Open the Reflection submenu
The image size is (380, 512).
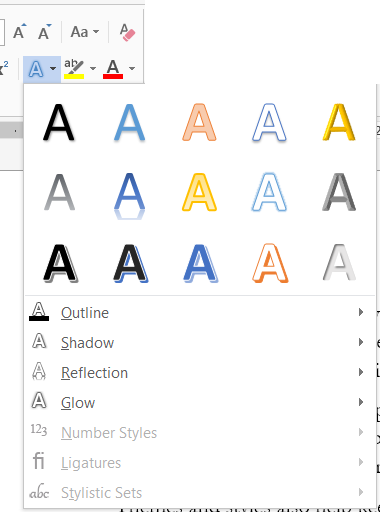200,373
